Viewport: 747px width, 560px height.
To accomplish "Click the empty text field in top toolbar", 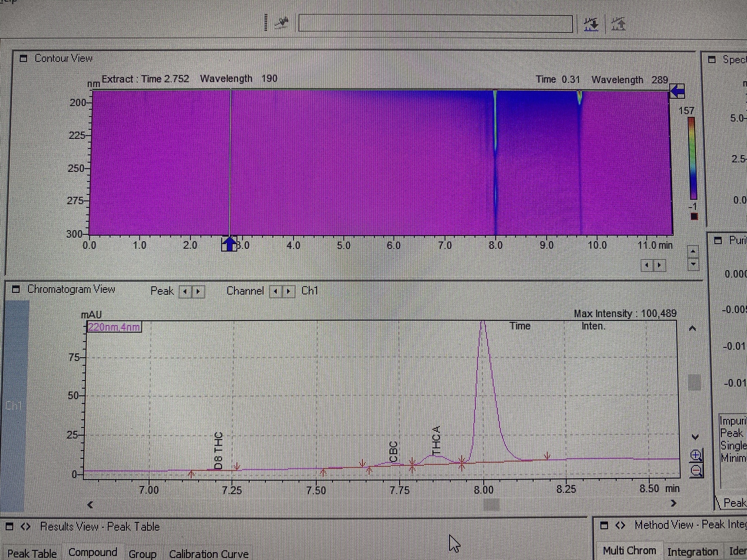I will pyautogui.click(x=435, y=24).
